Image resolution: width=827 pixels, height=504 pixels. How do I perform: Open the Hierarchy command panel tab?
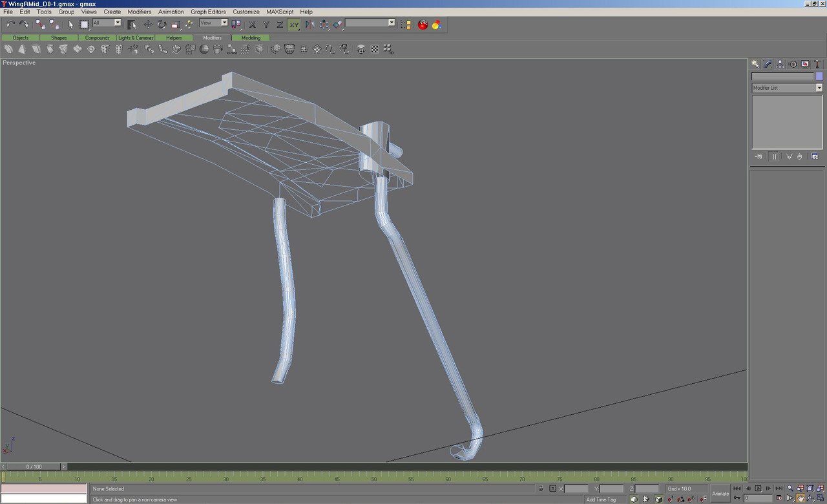[780, 64]
